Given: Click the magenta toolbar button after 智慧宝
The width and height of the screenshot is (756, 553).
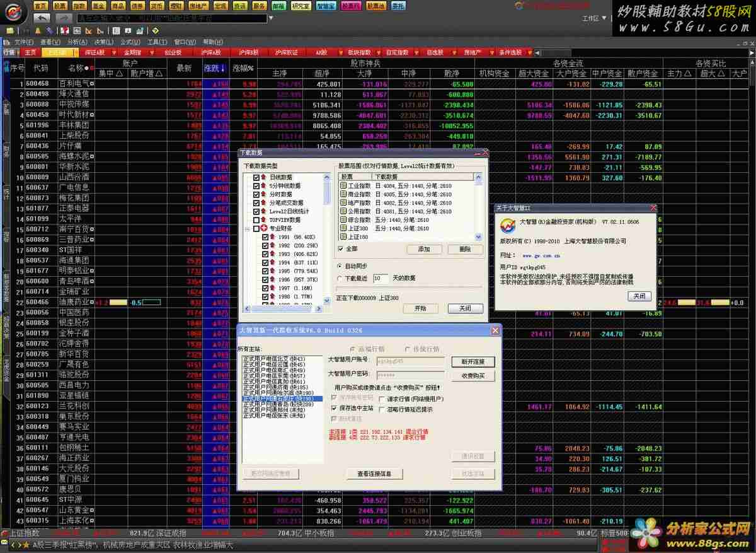Looking at the screenshot, I should 351,5.
